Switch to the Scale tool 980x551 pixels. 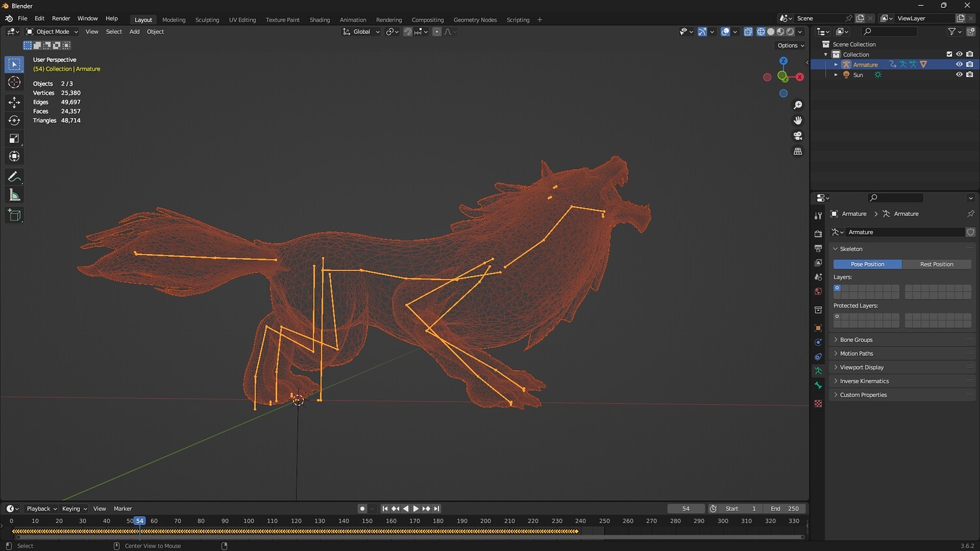[14, 138]
